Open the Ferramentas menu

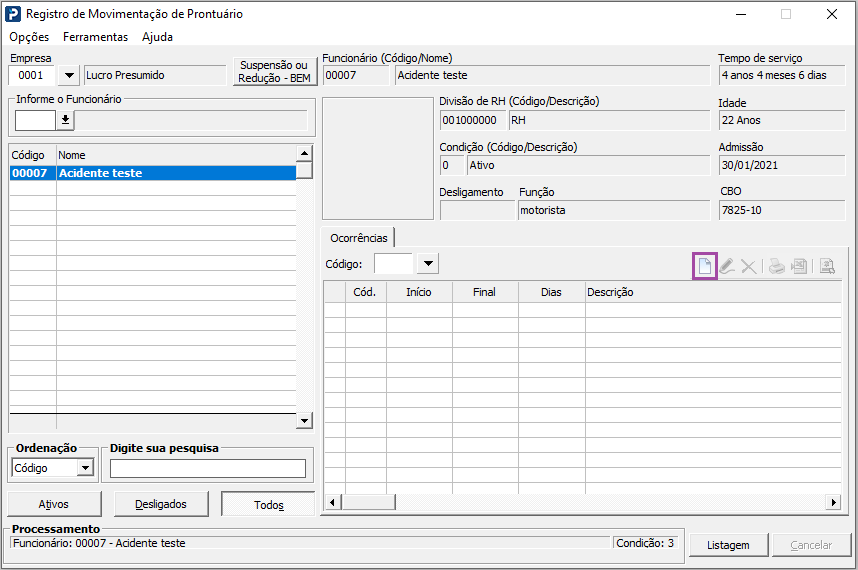[95, 37]
